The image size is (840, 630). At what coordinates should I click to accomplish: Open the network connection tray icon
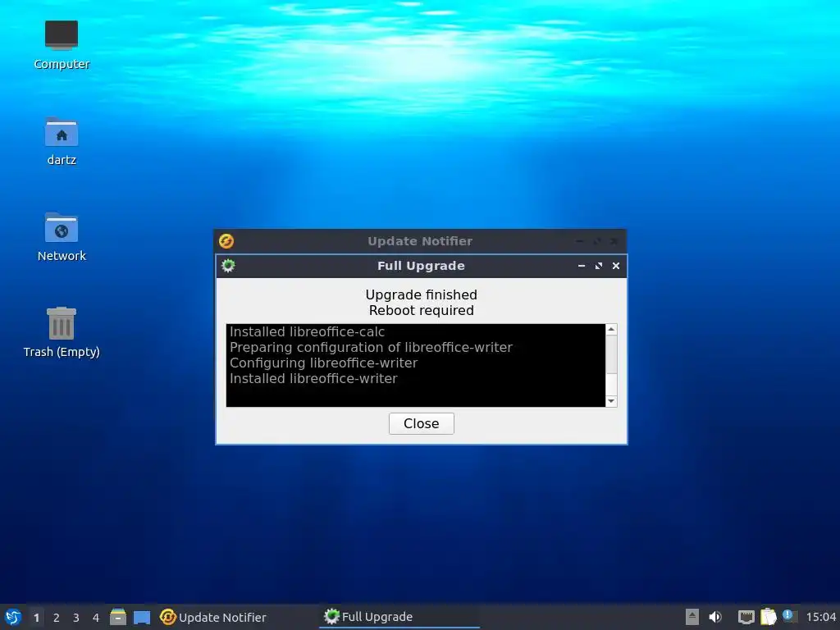pyautogui.click(x=746, y=617)
